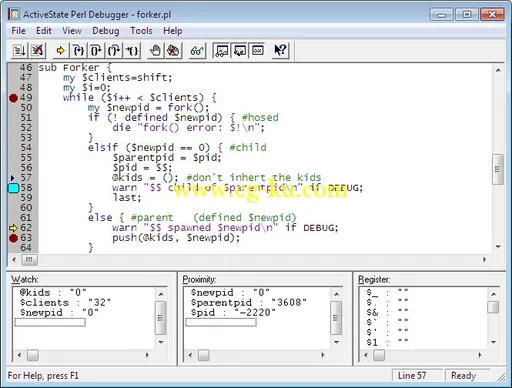
Task: Open the Debug menu
Action: (106, 31)
